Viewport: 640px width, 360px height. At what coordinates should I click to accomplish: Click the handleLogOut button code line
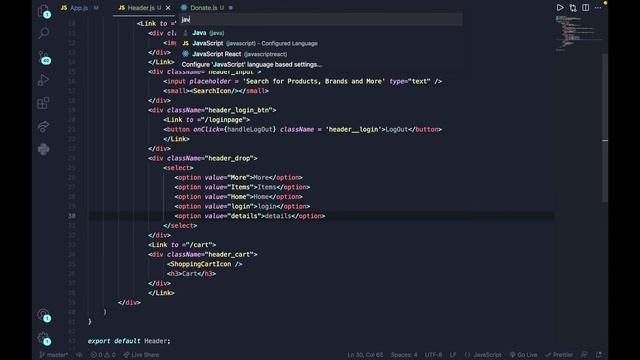point(302,129)
